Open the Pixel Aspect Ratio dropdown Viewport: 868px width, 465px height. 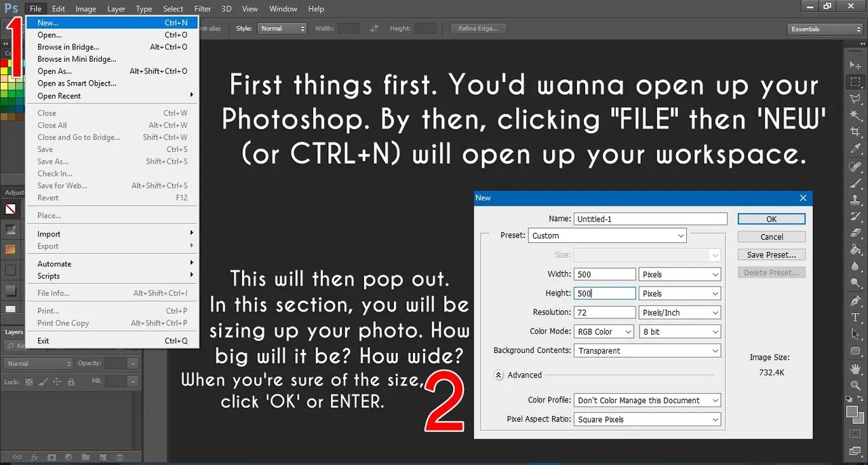pyautogui.click(x=647, y=420)
